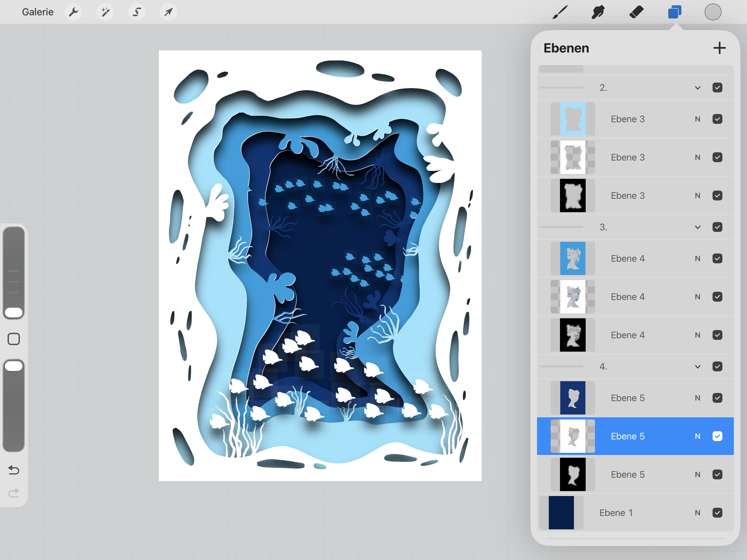Tap the Redo arrow
747x560 pixels.
coord(13,493)
